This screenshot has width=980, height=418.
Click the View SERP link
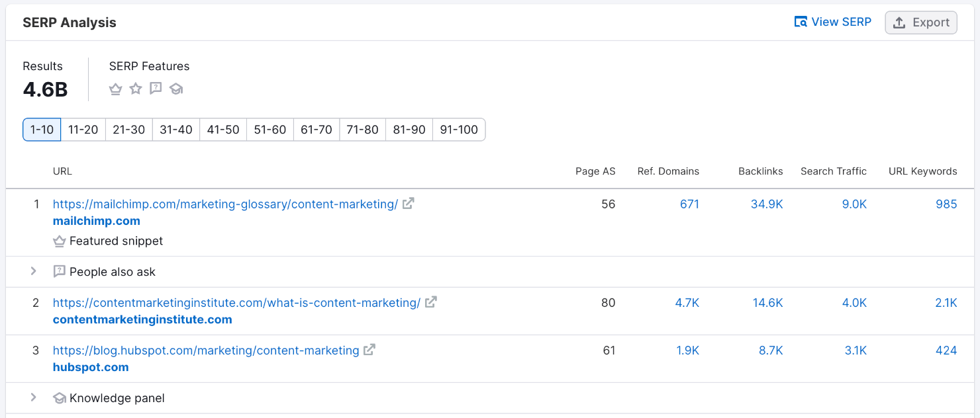tap(833, 22)
